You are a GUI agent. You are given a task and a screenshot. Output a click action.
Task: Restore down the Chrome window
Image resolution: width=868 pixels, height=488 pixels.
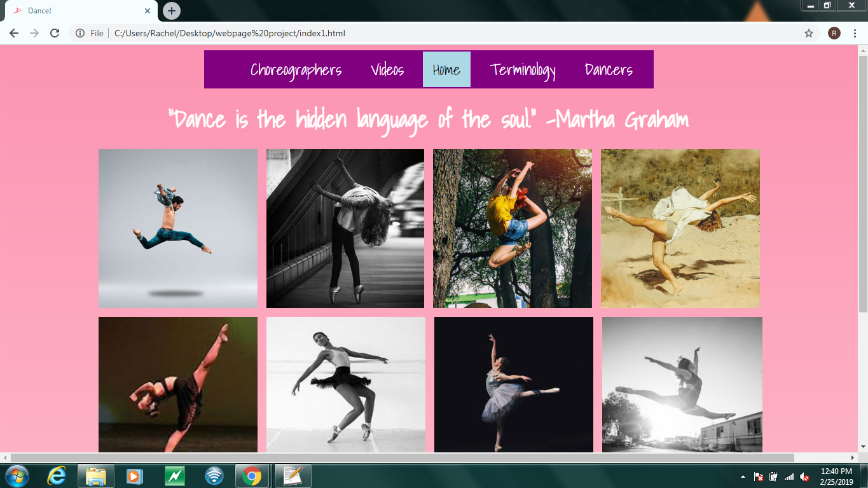pos(827,5)
